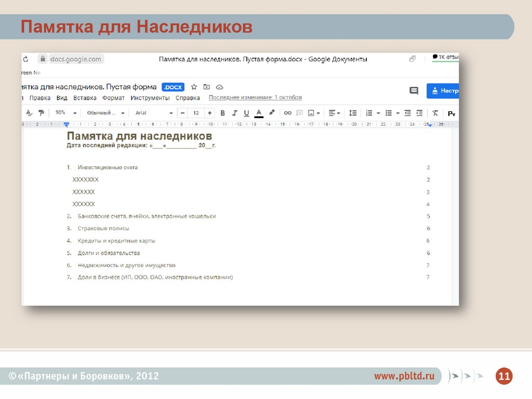532x399 pixels.
Task: Decrease font size with minus button
Action: [x=182, y=113]
